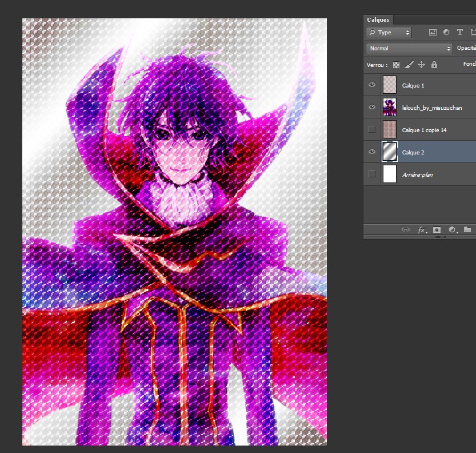Open layer style fx menu
This screenshot has width=476, height=453.
click(422, 230)
